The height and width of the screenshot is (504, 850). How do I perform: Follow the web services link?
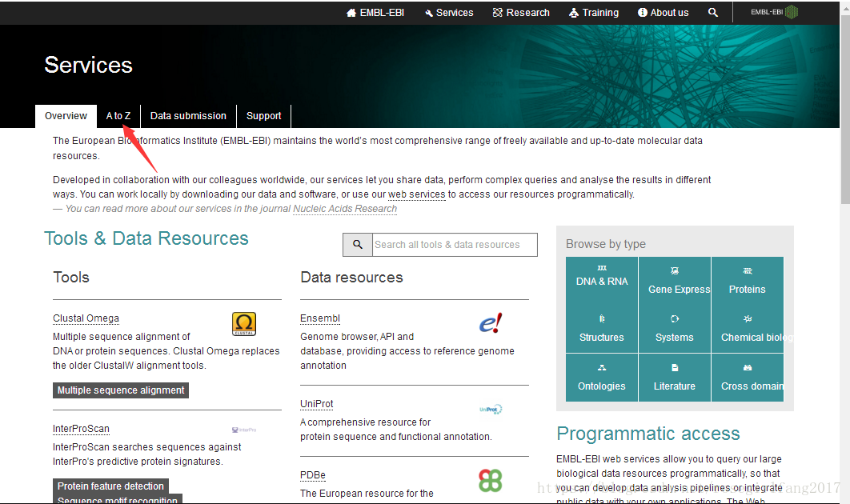point(416,194)
